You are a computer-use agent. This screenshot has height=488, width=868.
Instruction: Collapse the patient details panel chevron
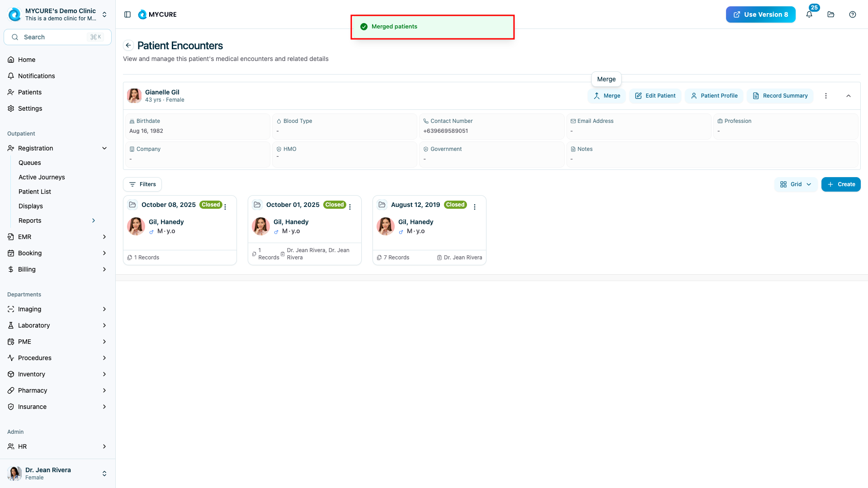pyautogui.click(x=849, y=96)
